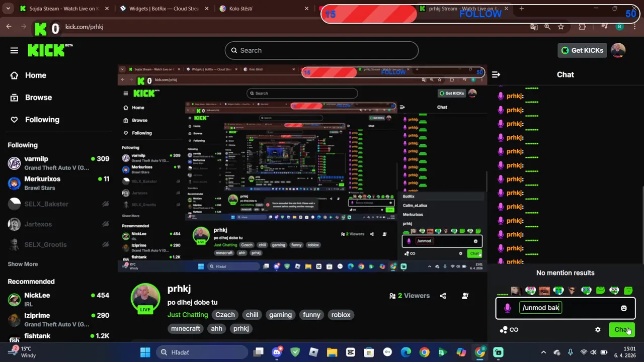Open chat settings gear

point(598,330)
